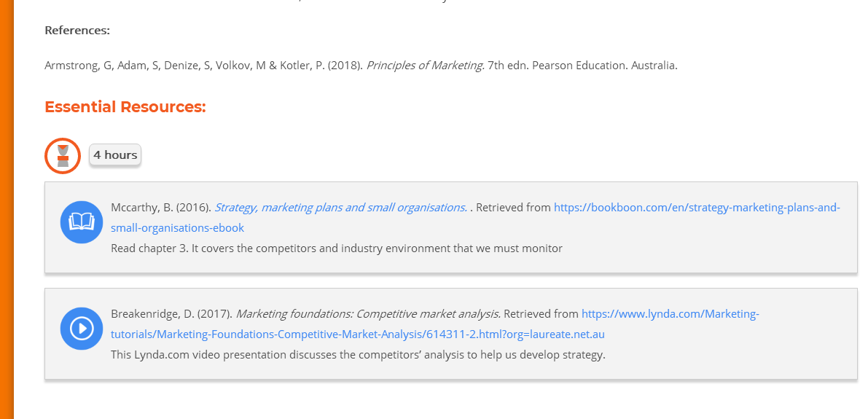Click the orange hourglass duration icon
This screenshot has width=868, height=419.
click(63, 155)
